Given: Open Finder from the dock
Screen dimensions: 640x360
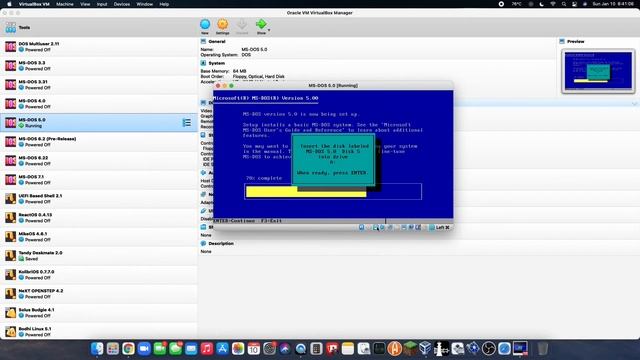Looking at the screenshot, I should (x=97, y=349).
